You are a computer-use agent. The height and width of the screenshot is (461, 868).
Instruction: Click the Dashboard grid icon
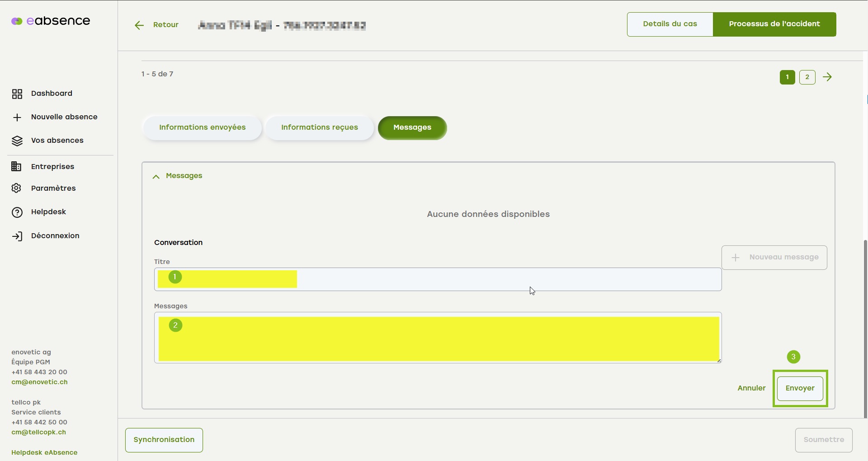pos(17,94)
